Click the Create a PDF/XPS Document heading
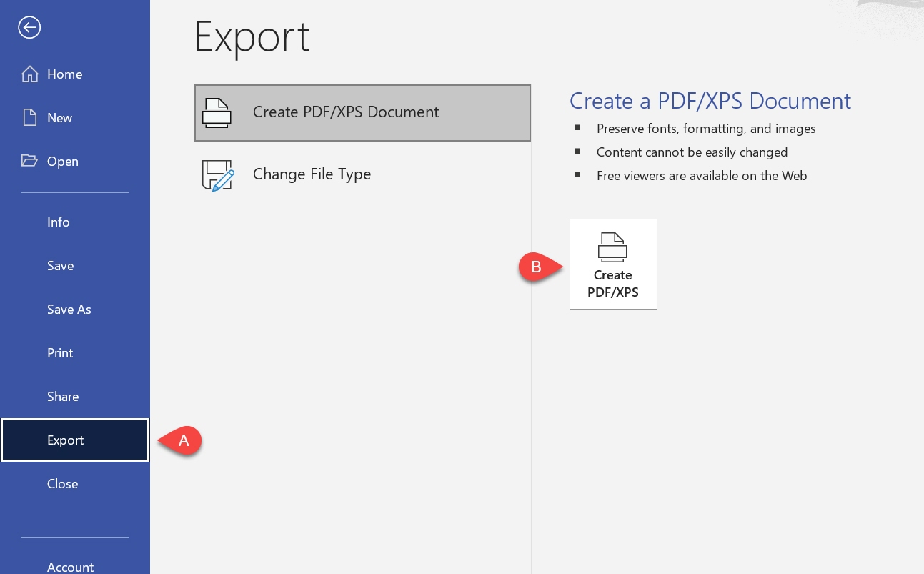This screenshot has width=924, height=574. 710,101
